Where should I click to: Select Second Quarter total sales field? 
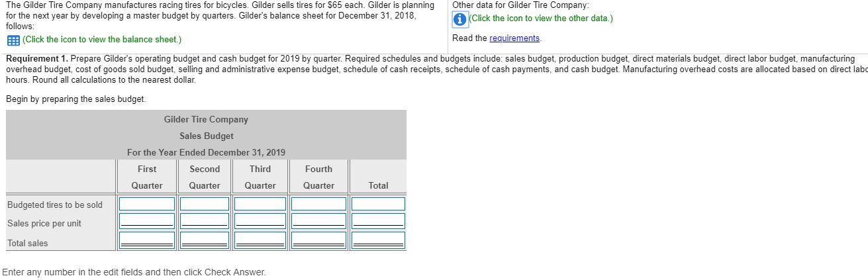pyautogui.click(x=205, y=239)
